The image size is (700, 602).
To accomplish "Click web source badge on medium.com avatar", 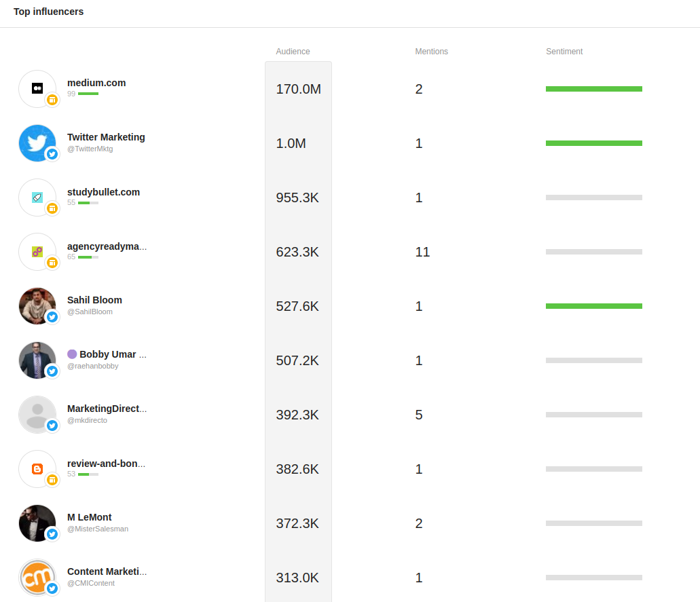I will (x=52, y=100).
